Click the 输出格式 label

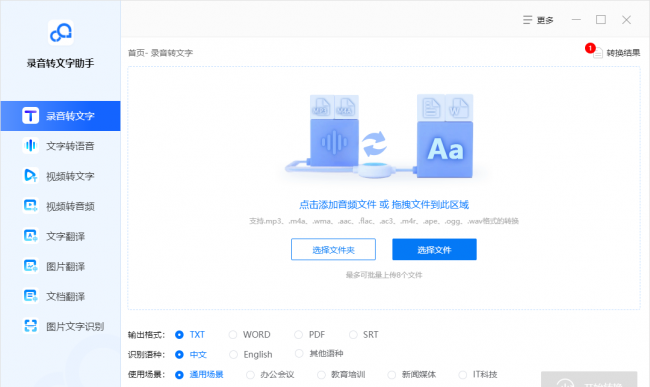pos(146,334)
